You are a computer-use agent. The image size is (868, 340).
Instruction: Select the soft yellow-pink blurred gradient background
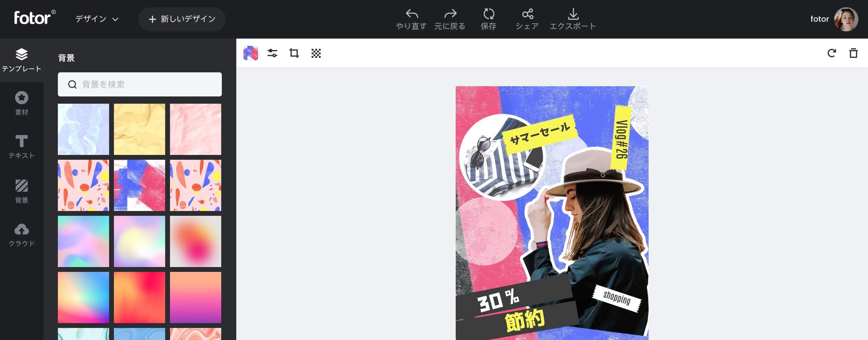140,241
